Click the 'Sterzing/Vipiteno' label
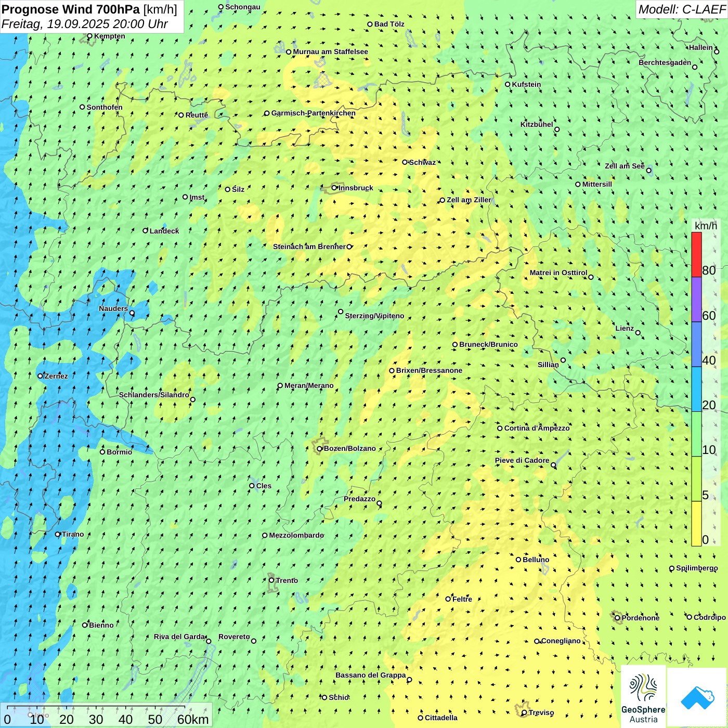Image resolution: width=728 pixels, height=728 pixels. (x=374, y=316)
